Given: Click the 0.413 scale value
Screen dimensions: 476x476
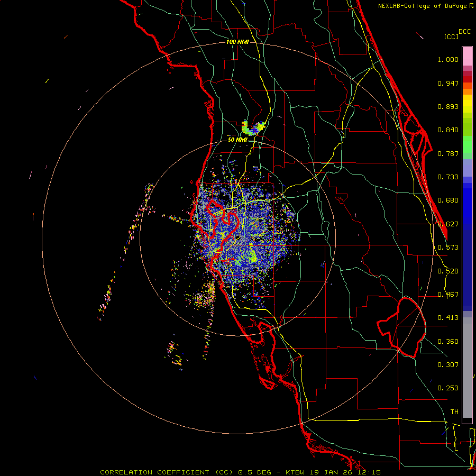Looking at the screenshot, I should [448, 318].
